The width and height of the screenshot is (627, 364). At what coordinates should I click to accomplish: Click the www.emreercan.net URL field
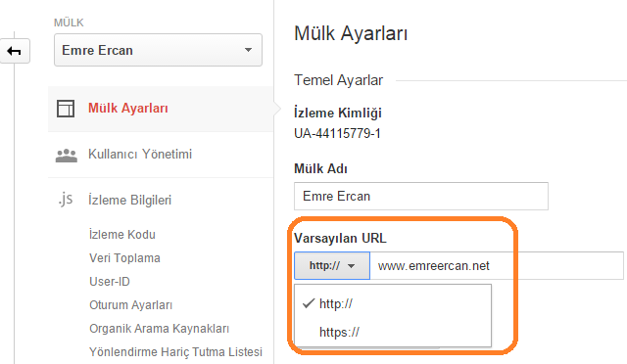[497, 266]
